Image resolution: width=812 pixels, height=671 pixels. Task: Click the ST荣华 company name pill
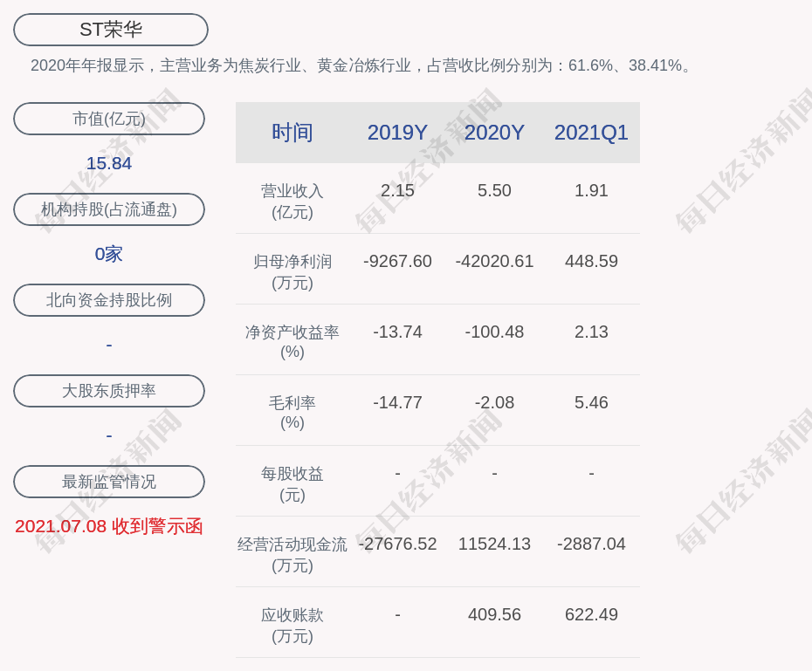(111, 30)
